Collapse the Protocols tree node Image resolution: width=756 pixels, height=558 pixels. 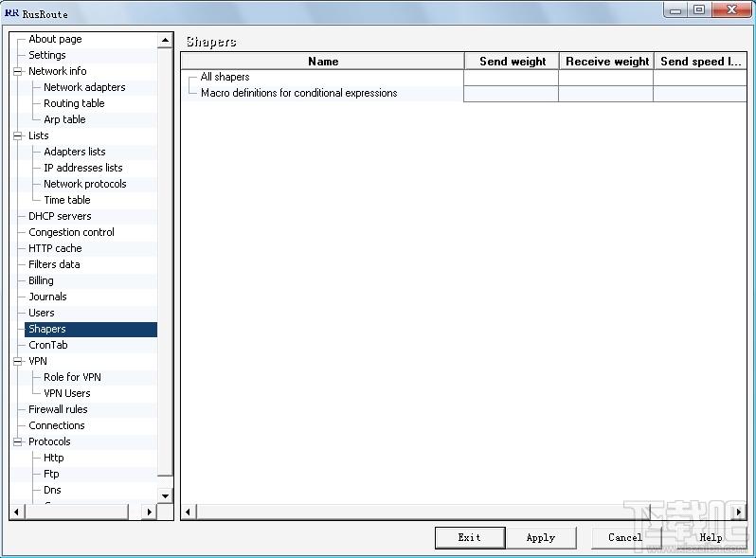pyautogui.click(x=18, y=441)
